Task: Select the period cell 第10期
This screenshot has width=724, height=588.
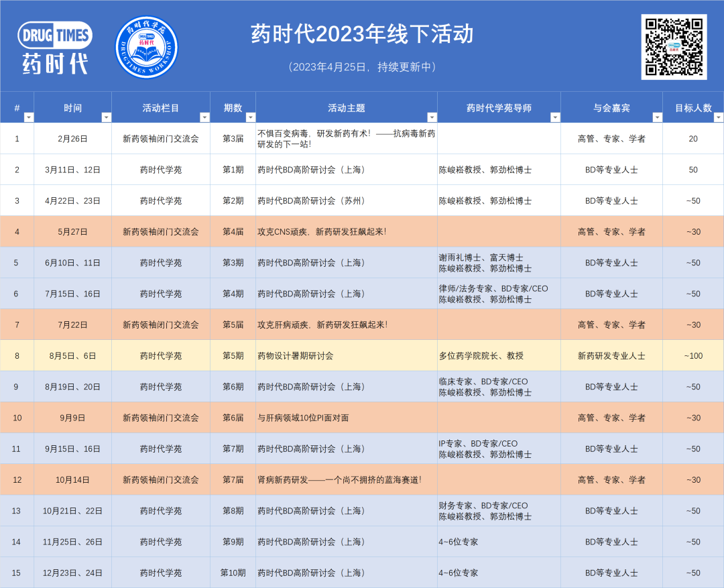Action: coord(233,573)
